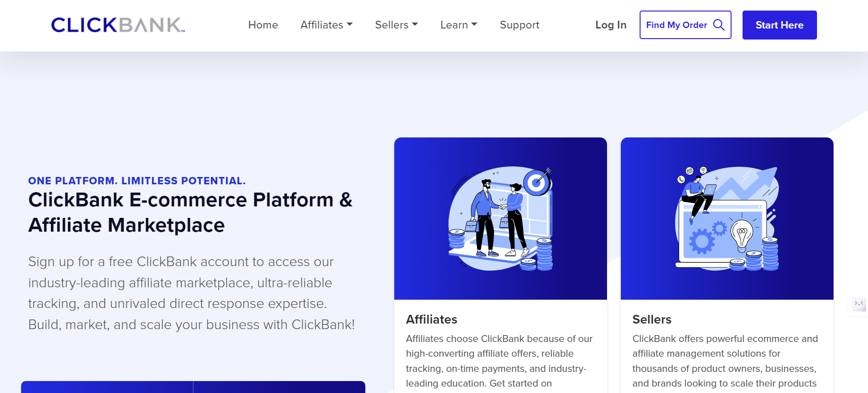Click the Log In link

point(611,25)
